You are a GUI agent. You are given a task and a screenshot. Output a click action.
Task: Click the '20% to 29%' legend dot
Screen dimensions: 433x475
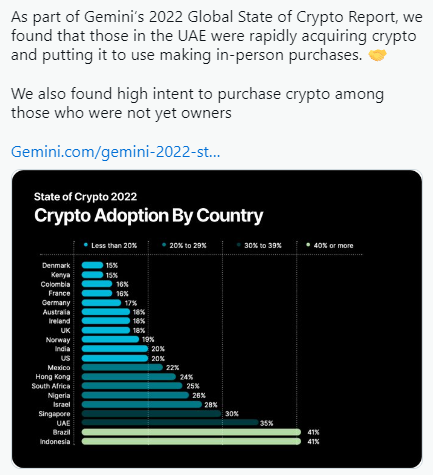164,245
